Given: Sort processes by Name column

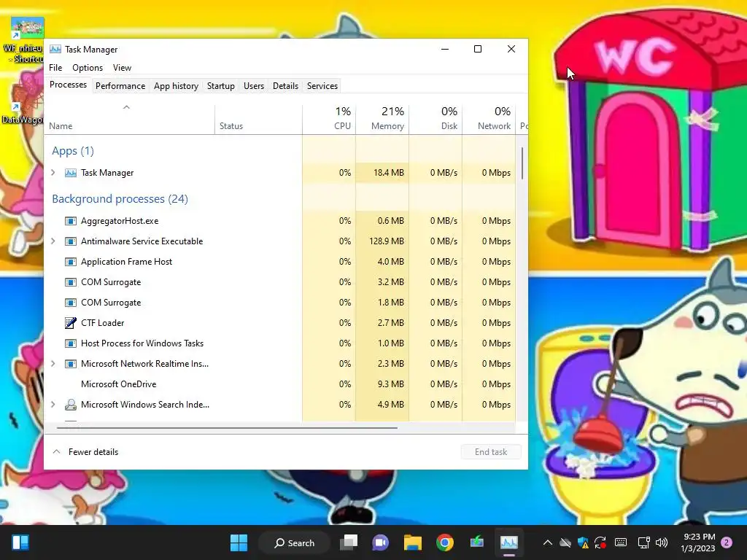Looking at the screenshot, I should (129, 120).
